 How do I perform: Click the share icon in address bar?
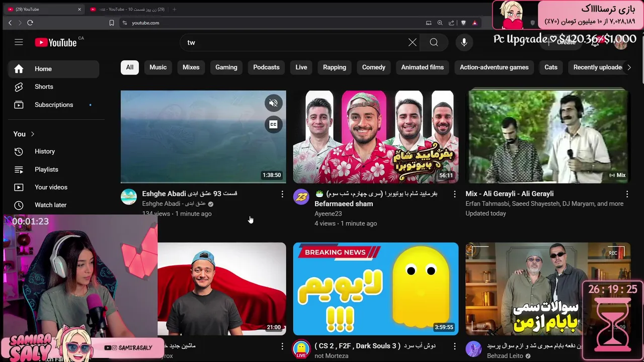tap(451, 23)
